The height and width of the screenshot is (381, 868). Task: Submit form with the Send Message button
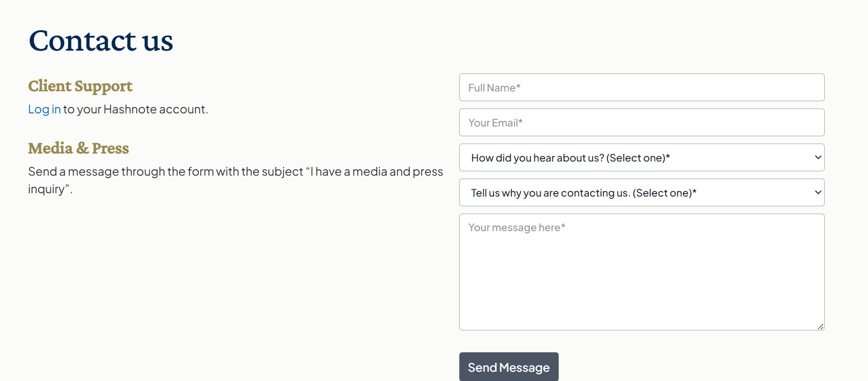pos(509,367)
